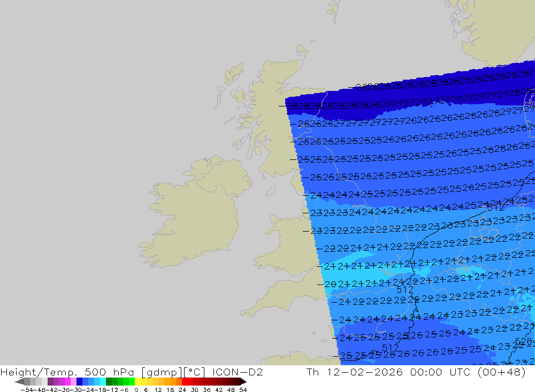
Task: Click the grey left arrow end of the color scale
Action: [x=19, y=381]
